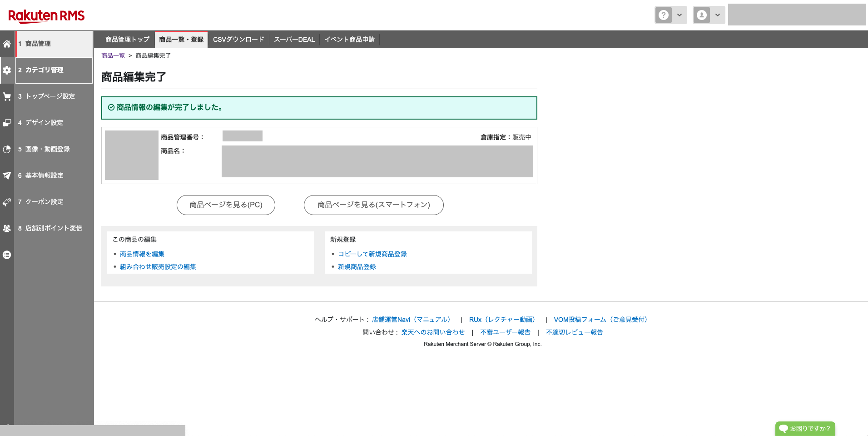Click the list icon at sidebar bottom
The image size is (868, 436).
point(7,255)
